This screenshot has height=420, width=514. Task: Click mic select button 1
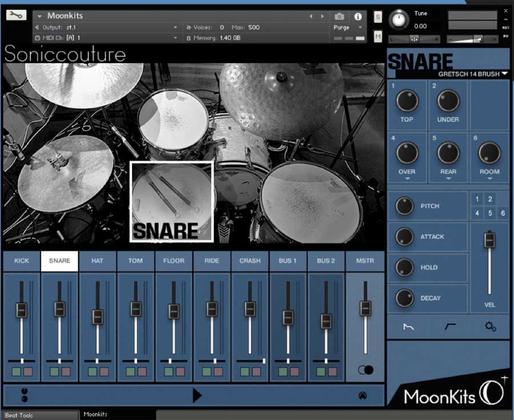[477, 199]
